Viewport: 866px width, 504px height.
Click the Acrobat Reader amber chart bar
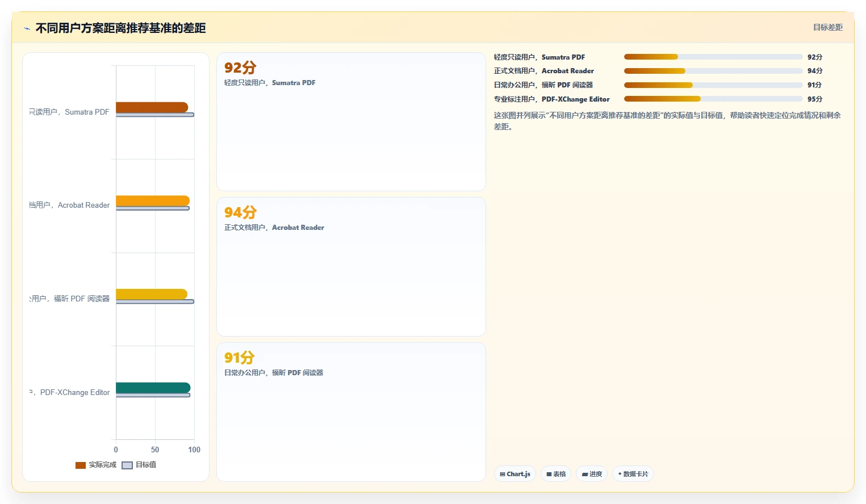pos(153,201)
